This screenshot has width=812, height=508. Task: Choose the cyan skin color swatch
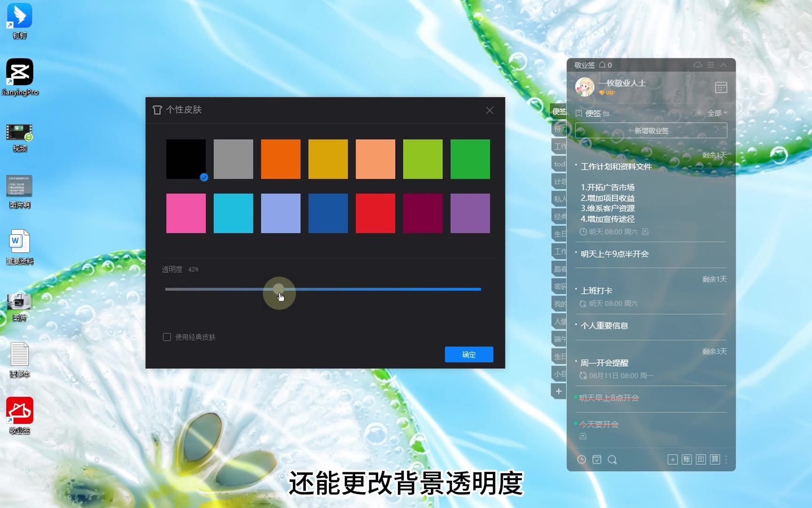click(233, 213)
